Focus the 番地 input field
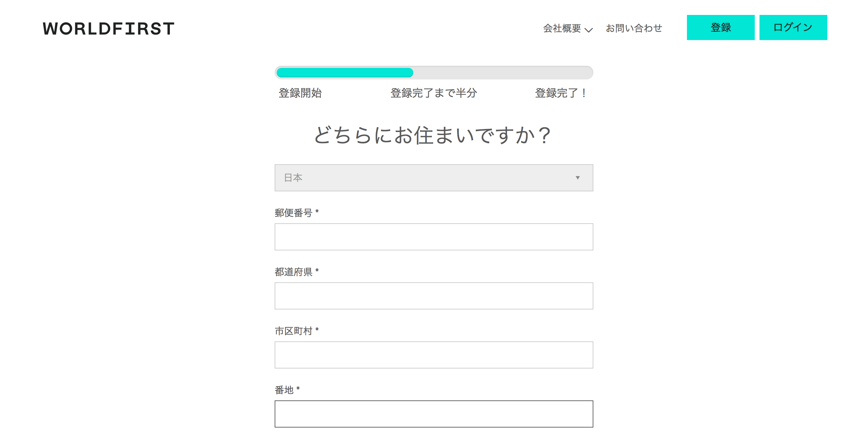 434,414
